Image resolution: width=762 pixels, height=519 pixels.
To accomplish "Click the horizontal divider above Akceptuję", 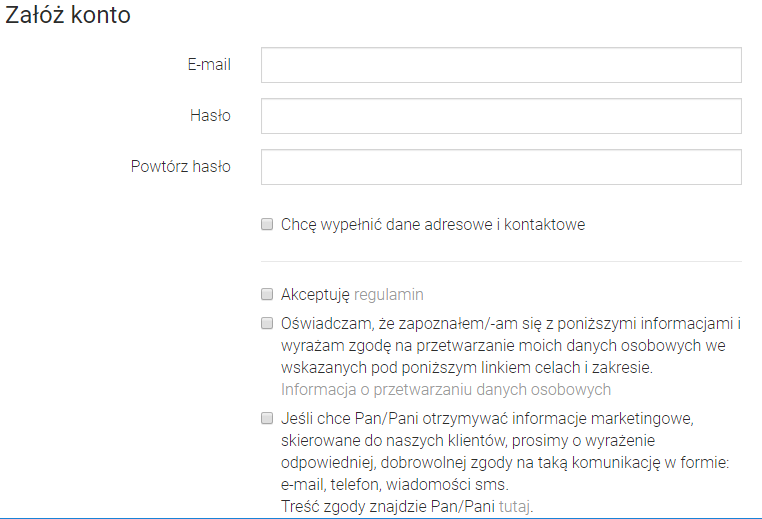I will [x=501, y=262].
